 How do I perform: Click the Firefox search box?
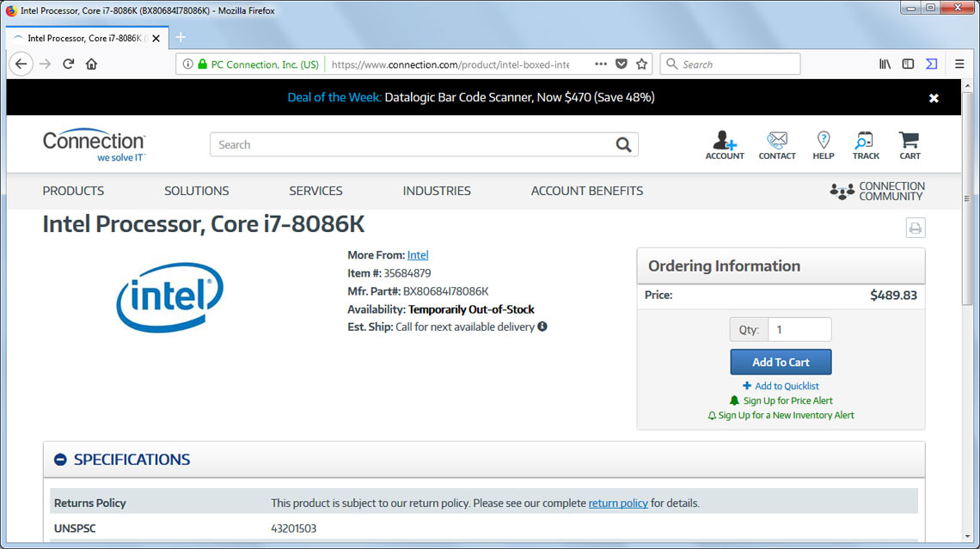[x=730, y=64]
